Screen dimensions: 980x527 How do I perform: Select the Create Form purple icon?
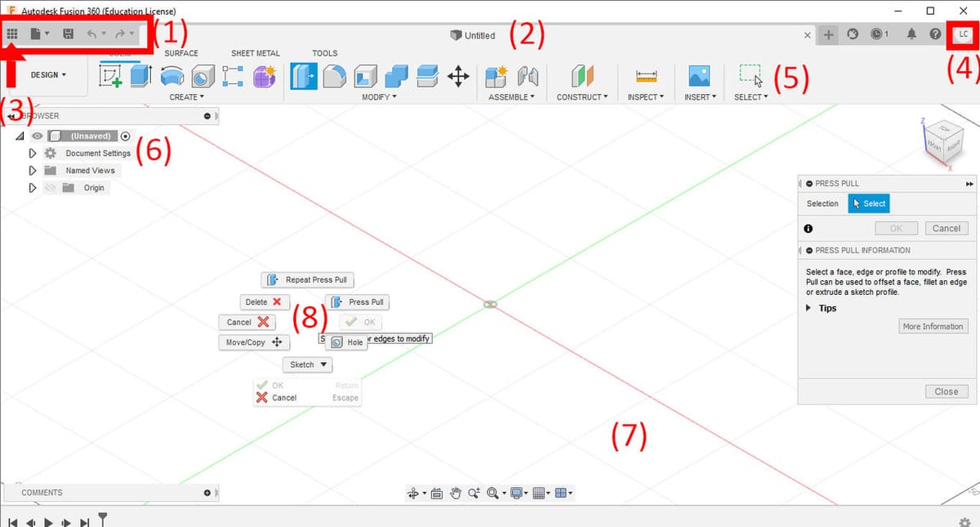click(x=264, y=77)
